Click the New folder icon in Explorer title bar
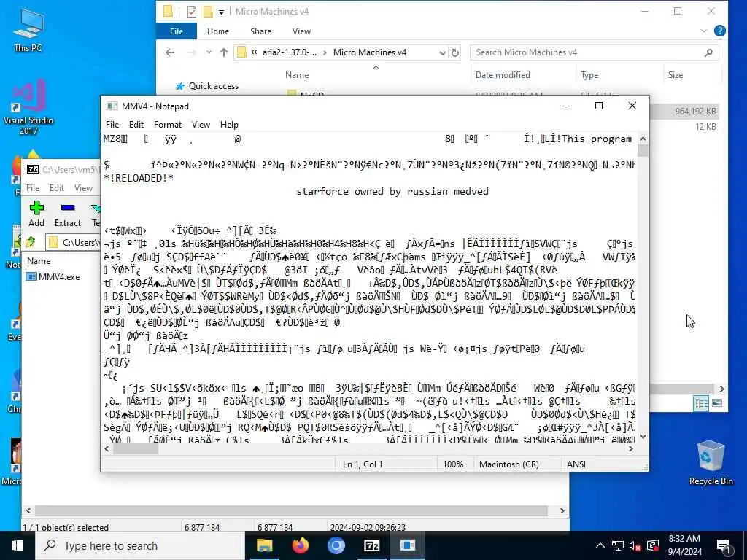This screenshot has height=560, width=747. [208, 12]
